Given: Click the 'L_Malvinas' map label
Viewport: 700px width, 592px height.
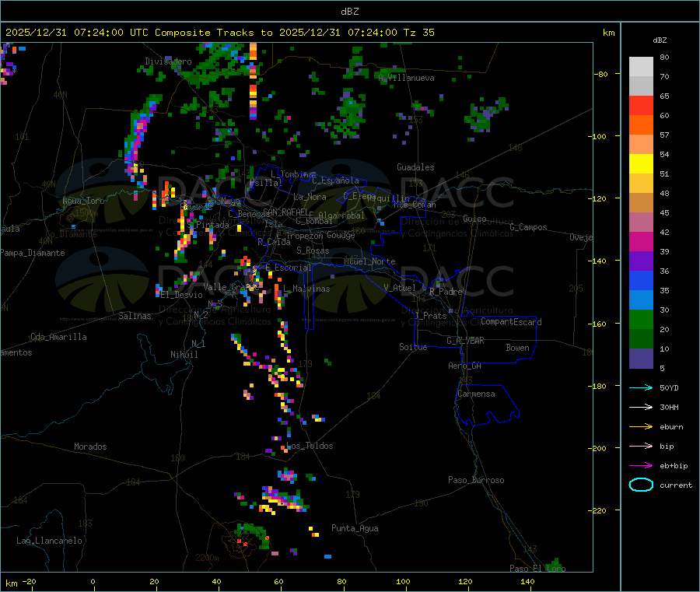Looking at the screenshot, I should coord(306,289).
